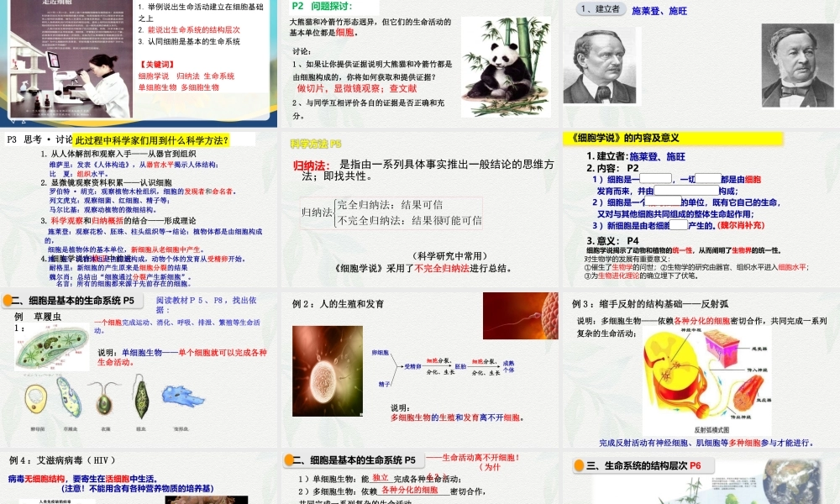Select the 例2:人的生殖和发育 slide
This screenshot has width=840, height=504.
[x=419, y=370]
